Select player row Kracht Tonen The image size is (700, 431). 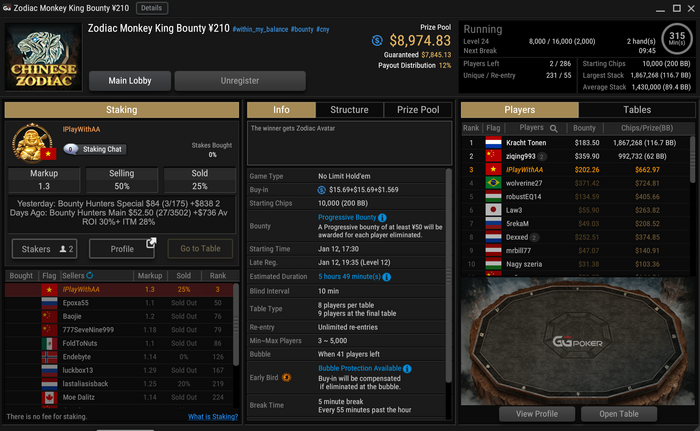tap(575, 143)
